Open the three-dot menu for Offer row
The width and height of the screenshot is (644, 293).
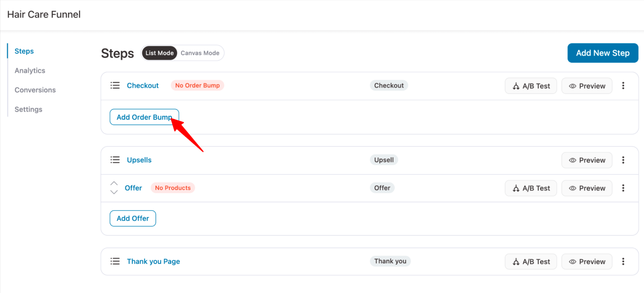[623, 188]
